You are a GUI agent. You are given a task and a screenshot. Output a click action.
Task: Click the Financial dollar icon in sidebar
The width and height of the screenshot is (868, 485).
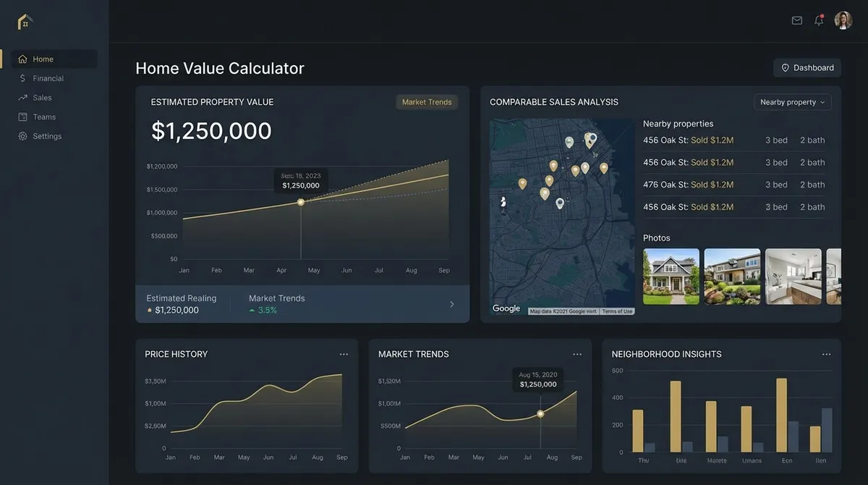[22, 78]
